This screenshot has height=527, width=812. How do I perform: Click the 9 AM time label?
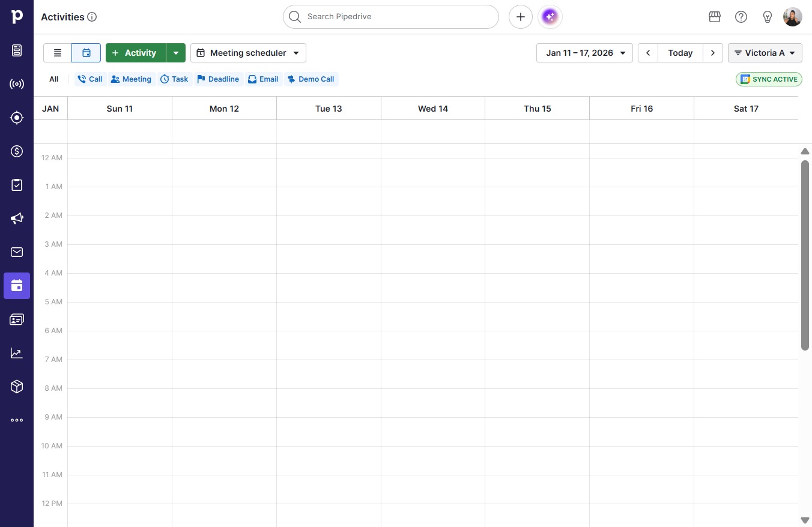[53, 417]
